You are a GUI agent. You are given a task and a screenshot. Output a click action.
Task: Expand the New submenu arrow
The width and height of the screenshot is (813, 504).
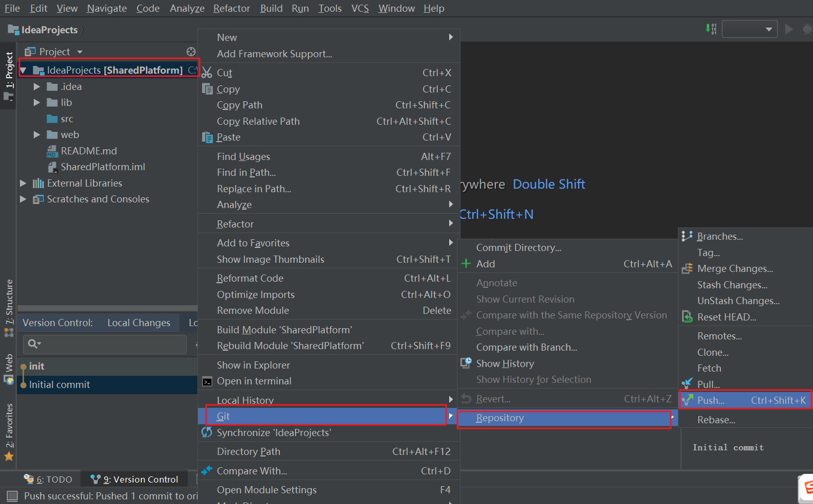pyautogui.click(x=451, y=37)
